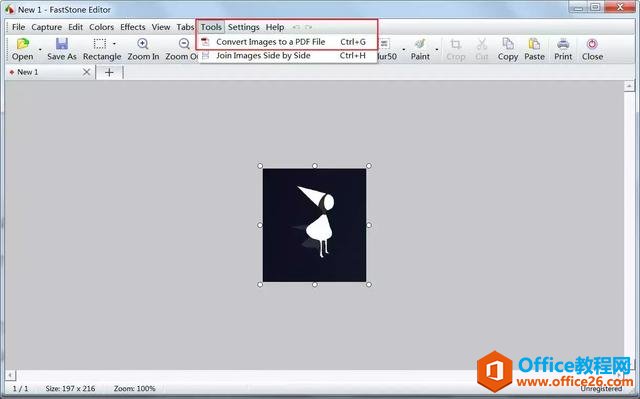Open the Paint tool
The height and width of the screenshot is (399, 640).
pyautogui.click(x=420, y=49)
